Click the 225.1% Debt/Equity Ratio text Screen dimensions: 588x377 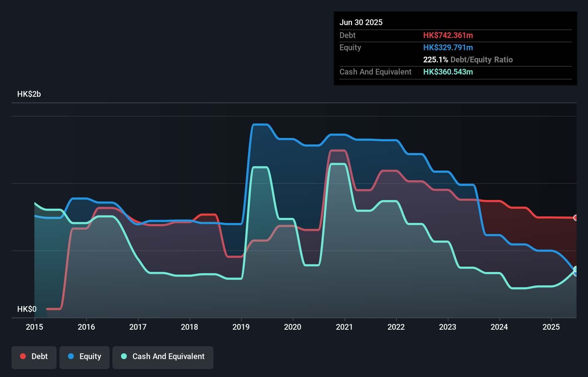468,59
